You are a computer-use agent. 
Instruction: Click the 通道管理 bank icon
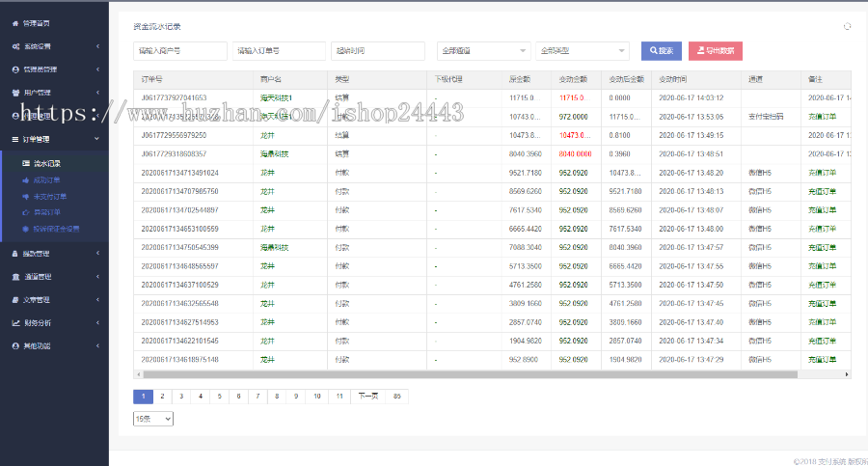(x=15, y=277)
